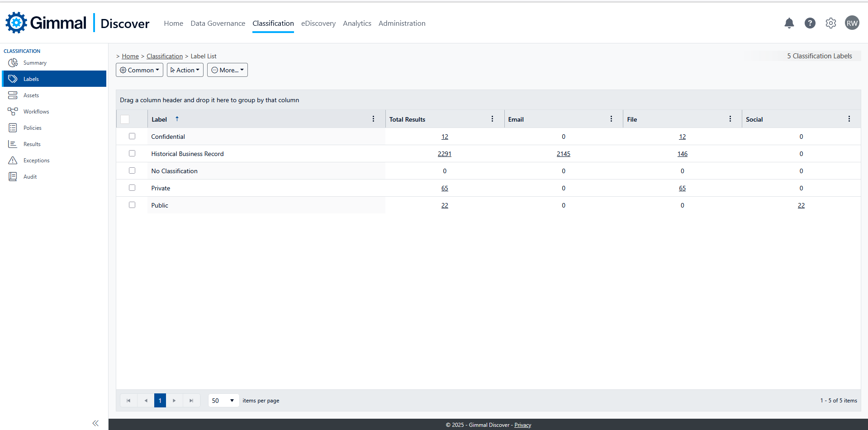Image resolution: width=868 pixels, height=430 pixels.
Task: Open the help question mark icon
Action: (810, 23)
